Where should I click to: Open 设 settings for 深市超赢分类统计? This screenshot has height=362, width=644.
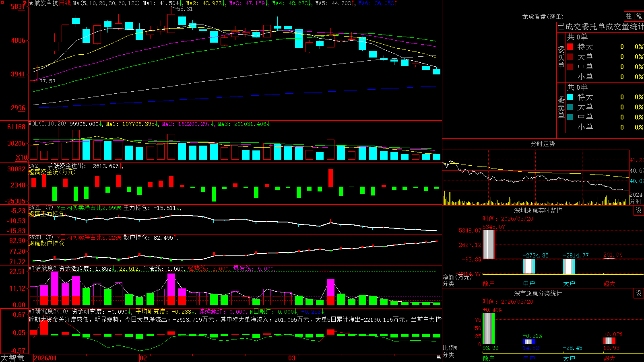point(639,293)
